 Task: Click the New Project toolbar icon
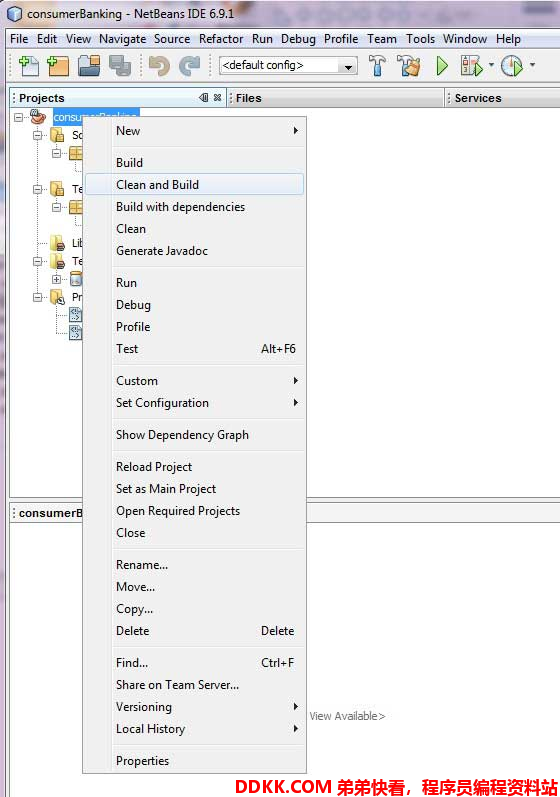click(58, 66)
